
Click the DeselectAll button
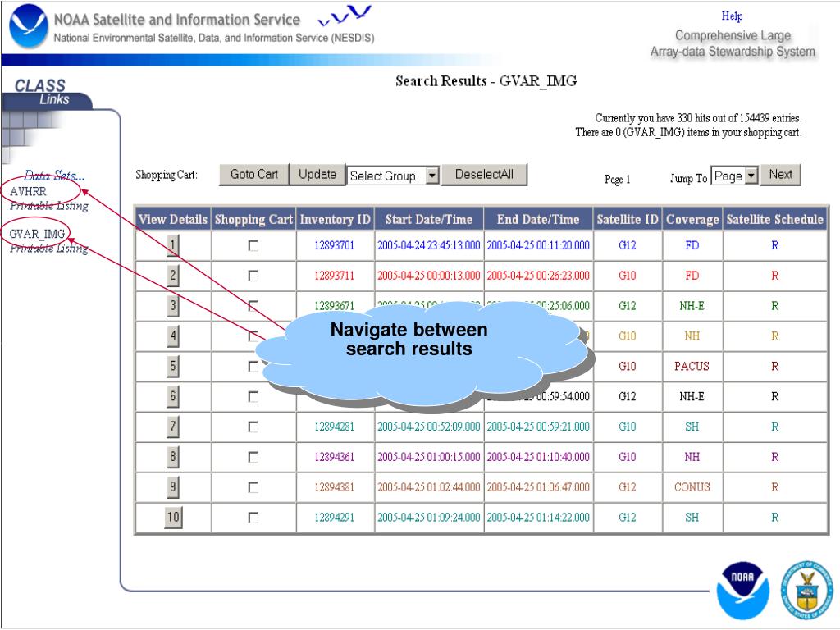(x=484, y=175)
